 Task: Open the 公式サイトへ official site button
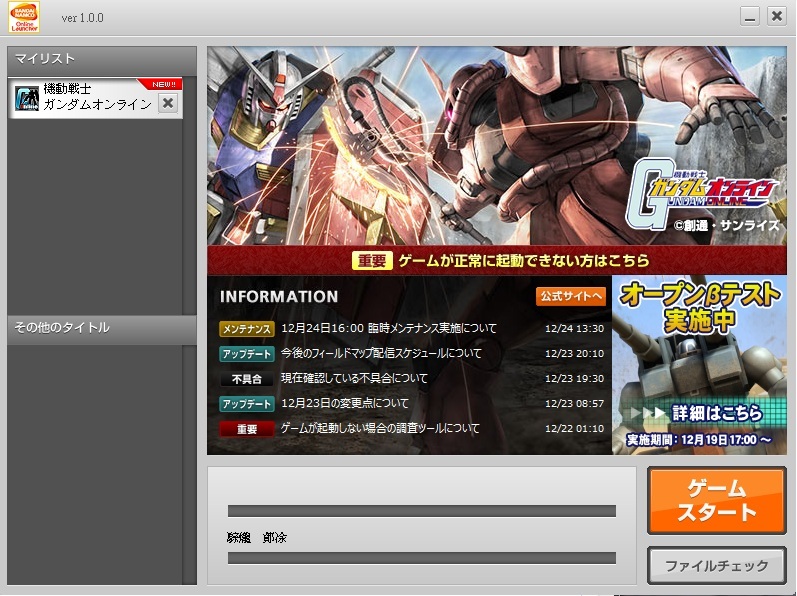click(571, 296)
